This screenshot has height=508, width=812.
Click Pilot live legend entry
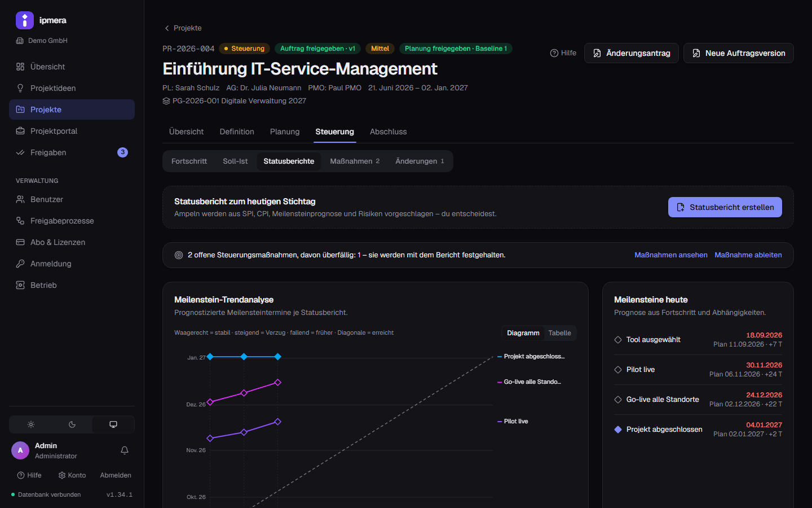tap(513, 422)
